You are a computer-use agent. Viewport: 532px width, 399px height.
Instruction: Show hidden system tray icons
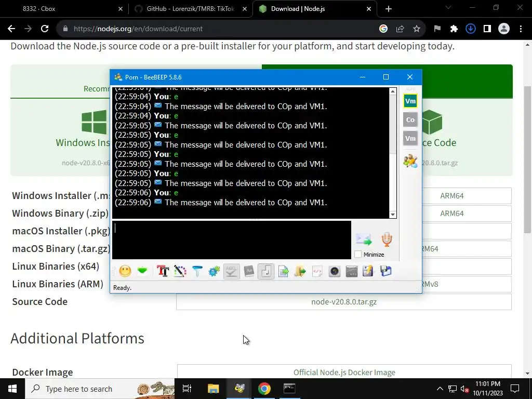[440, 389]
